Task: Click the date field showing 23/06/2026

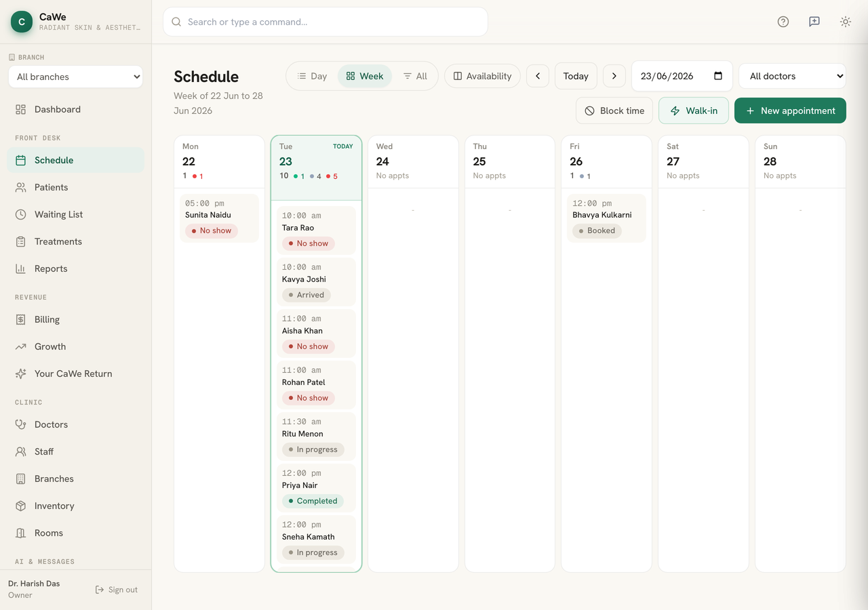Action: click(682, 76)
